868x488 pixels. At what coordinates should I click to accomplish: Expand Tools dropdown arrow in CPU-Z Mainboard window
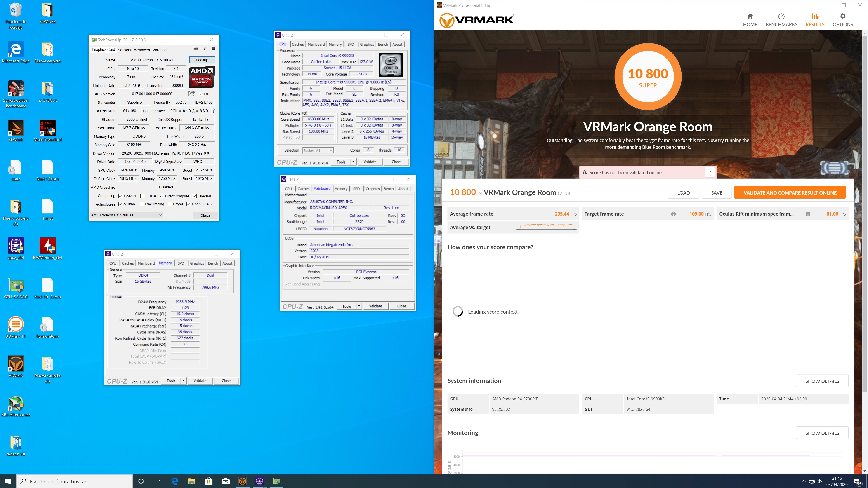[x=359, y=306]
